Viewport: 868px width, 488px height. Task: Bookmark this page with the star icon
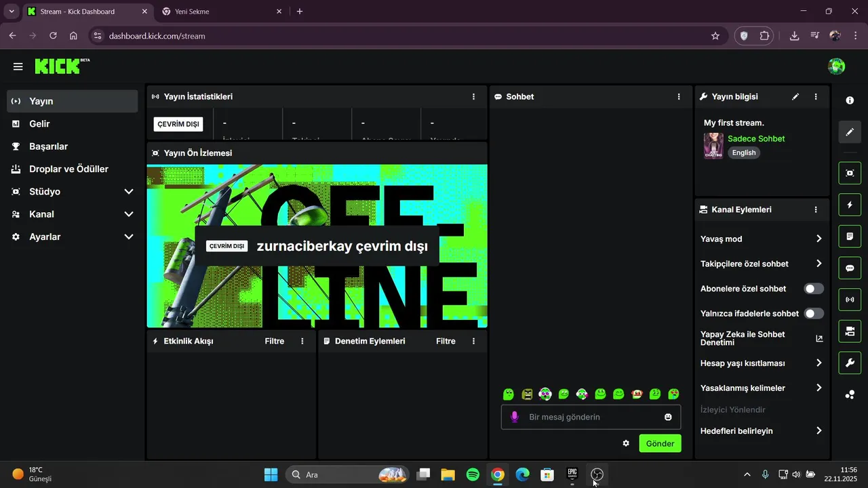[715, 36]
